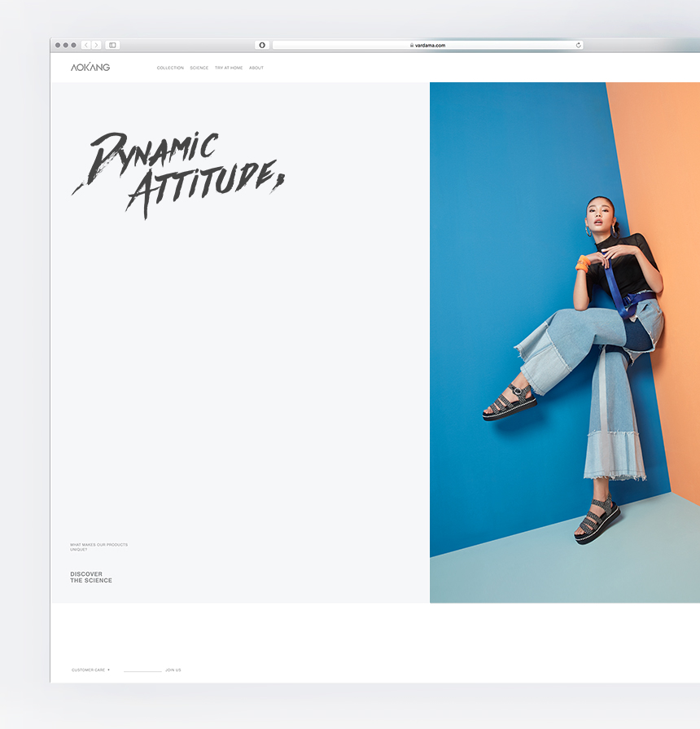Go to Try At Home page

pyautogui.click(x=229, y=68)
